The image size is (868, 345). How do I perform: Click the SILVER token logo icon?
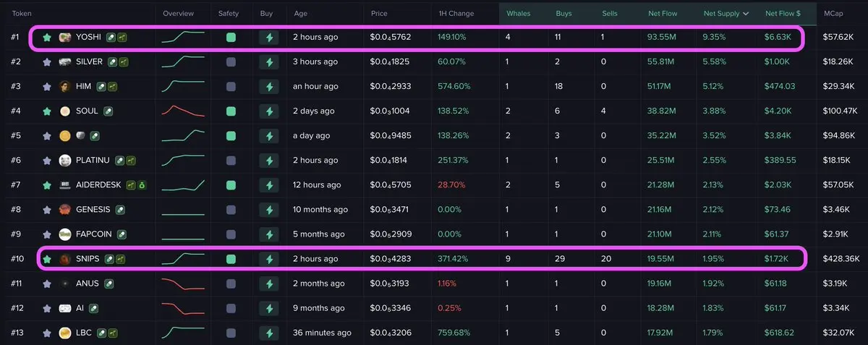click(65, 62)
